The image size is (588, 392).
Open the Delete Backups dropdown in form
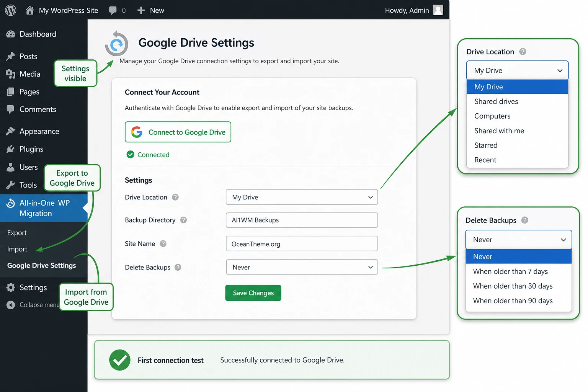tap(302, 267)
